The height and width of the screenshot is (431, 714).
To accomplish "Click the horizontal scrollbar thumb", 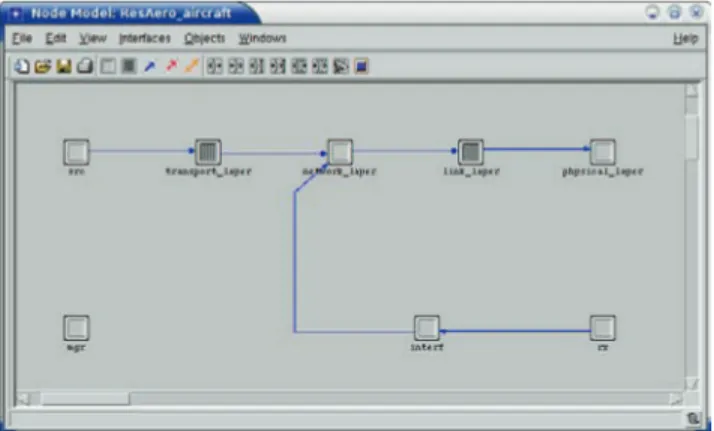I will click(x=85, y=399).
